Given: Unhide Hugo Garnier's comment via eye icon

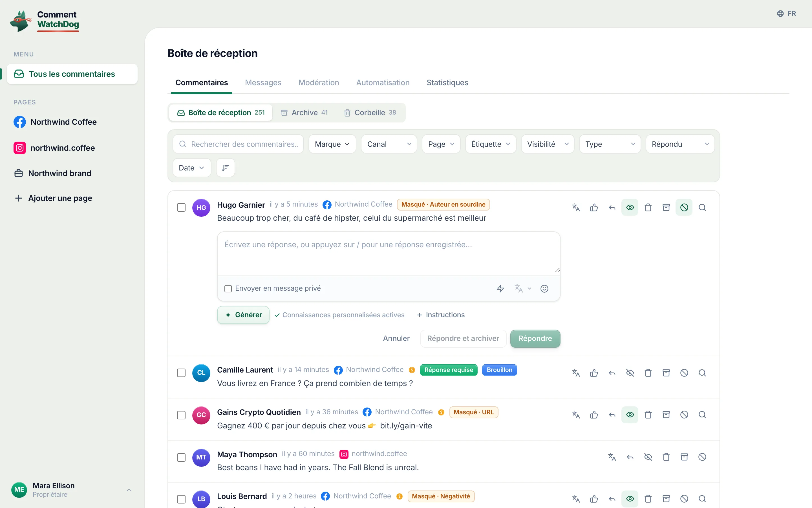Looking at the screenshot, I should point(630,207).
